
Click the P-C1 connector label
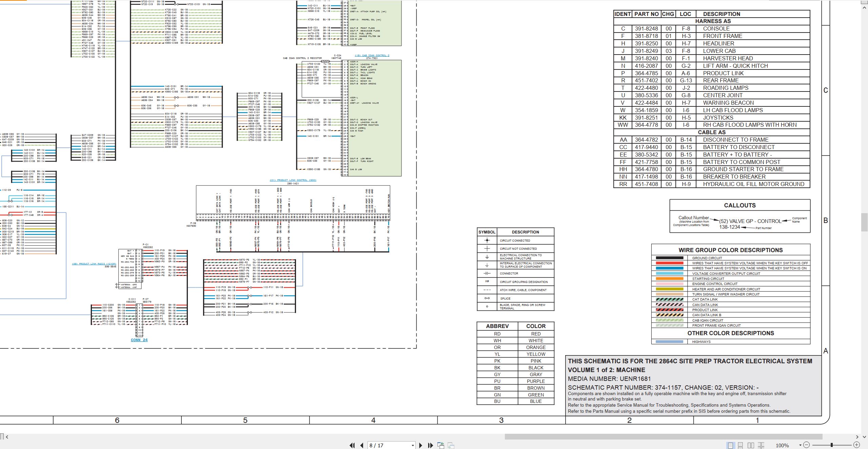coord(145,245)
